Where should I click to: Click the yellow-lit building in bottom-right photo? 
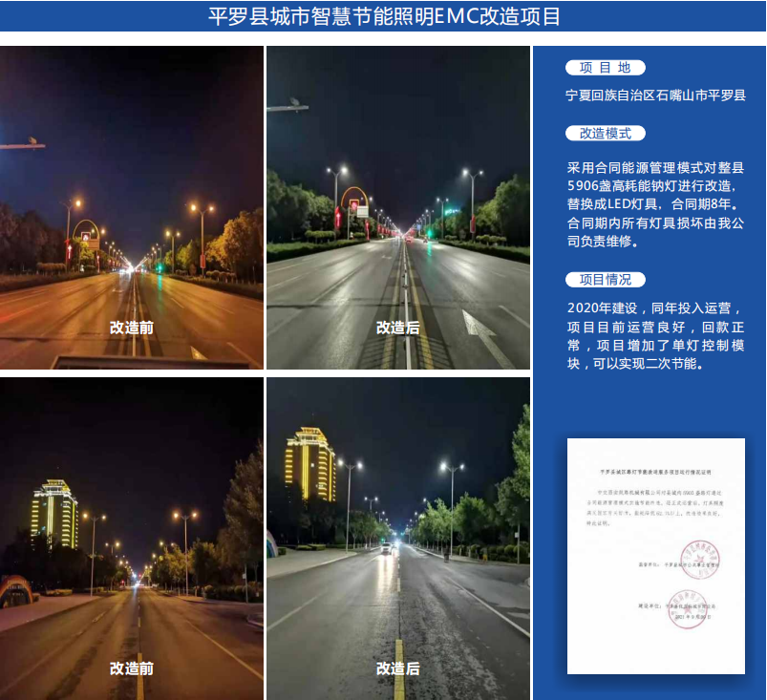click(309, 463)
